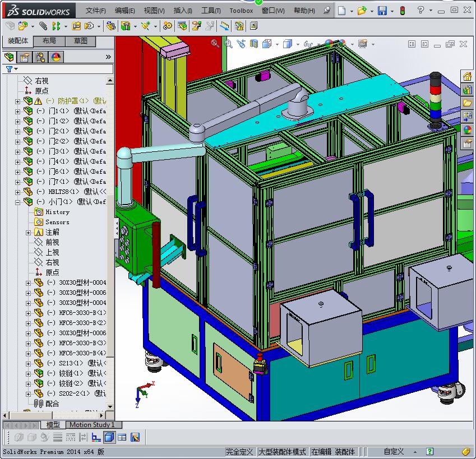Image resolution: width=476 pixels, height=459 pixels.
Task: Click the Move Component icon
Action: 89,26
